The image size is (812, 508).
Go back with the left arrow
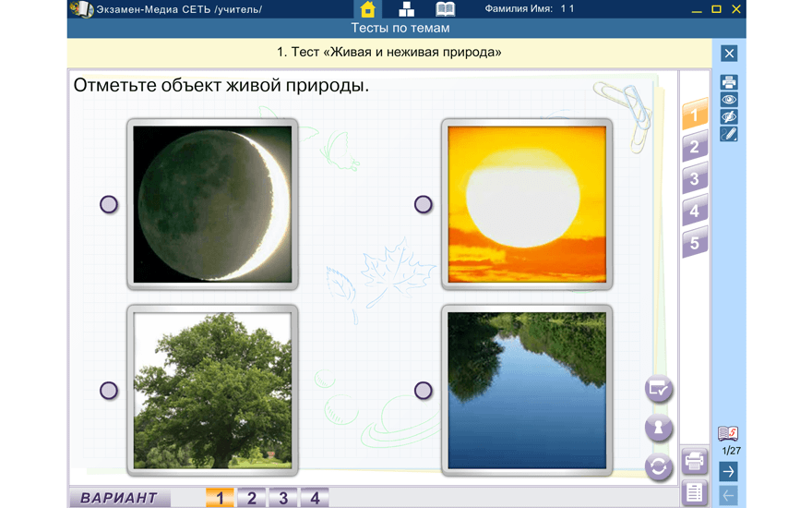pos(729,496)
